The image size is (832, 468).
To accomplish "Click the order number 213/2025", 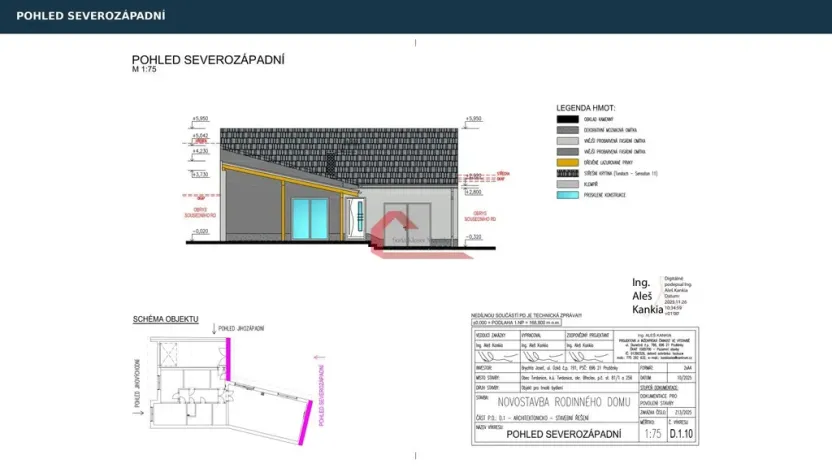I will [683, 412].
